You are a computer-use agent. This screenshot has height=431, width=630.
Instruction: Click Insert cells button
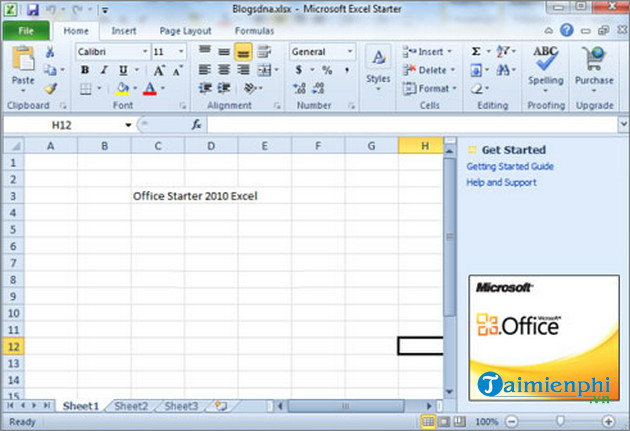pos(428,52)
